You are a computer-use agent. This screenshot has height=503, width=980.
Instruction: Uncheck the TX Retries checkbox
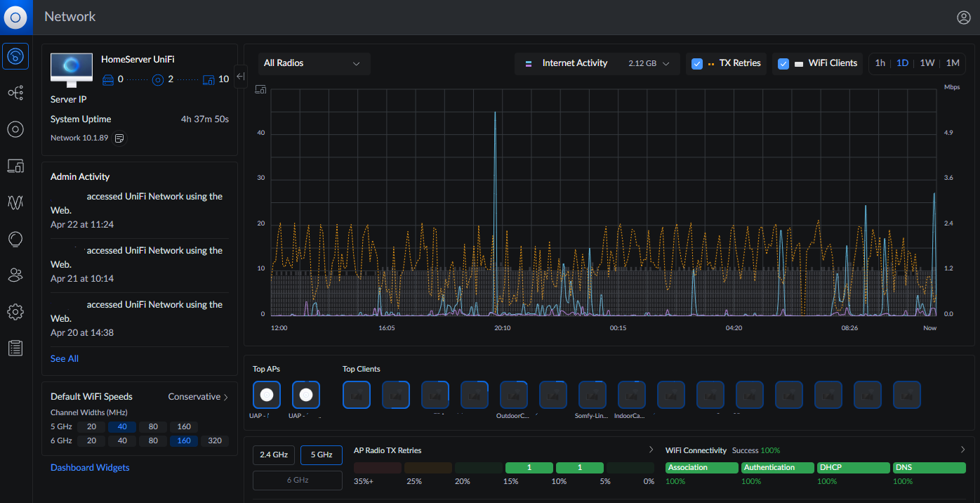[x=697, y=63]
